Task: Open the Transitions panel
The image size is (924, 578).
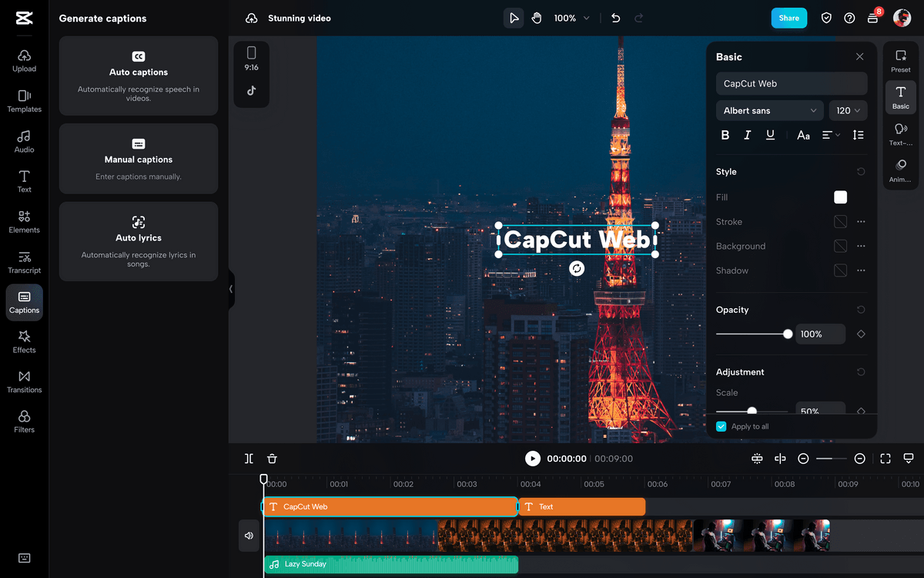Action: [x=24, y=381]
